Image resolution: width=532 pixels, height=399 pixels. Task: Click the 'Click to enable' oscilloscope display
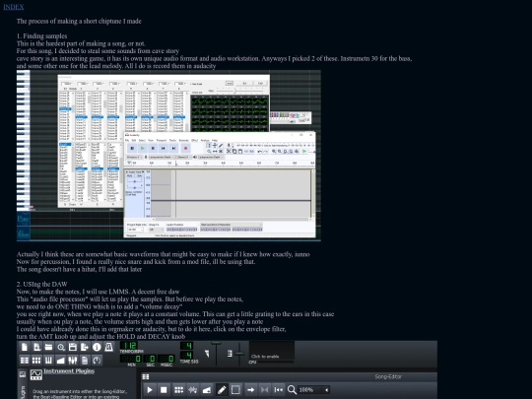(x=272, y=351)
